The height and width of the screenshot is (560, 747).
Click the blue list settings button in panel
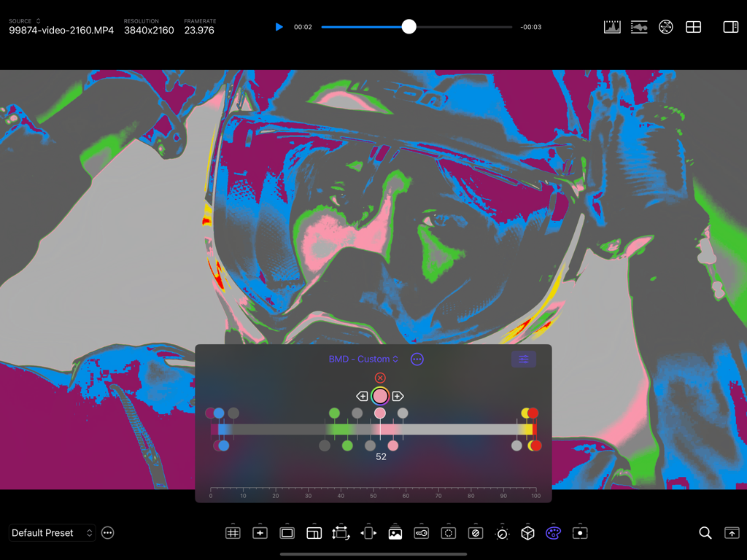pyautogui.click(x=523, y=359)
